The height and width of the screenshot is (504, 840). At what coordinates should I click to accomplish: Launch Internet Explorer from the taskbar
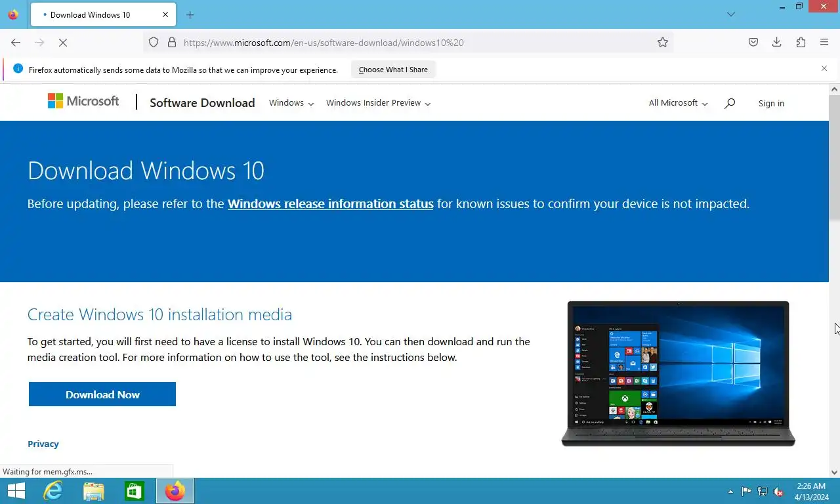pyautogui.click(x=52, y=491)
